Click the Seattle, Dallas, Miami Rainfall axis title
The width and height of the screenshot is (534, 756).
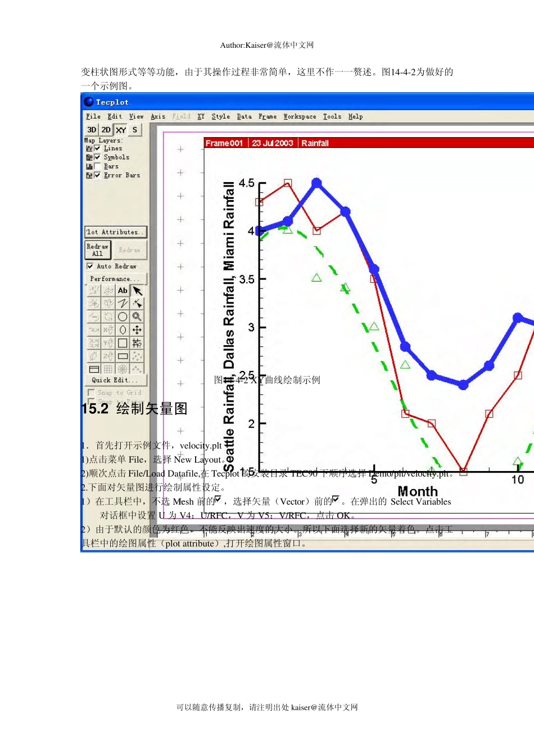[228, 327]
